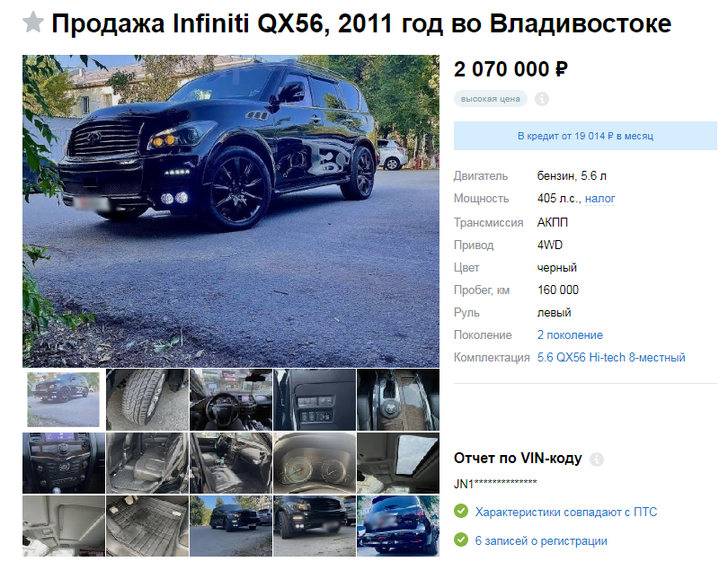This screenshot has width=728, height=571.
Task: Select the rubber floor mat thumbnail
Action: [x=147, y=526]
